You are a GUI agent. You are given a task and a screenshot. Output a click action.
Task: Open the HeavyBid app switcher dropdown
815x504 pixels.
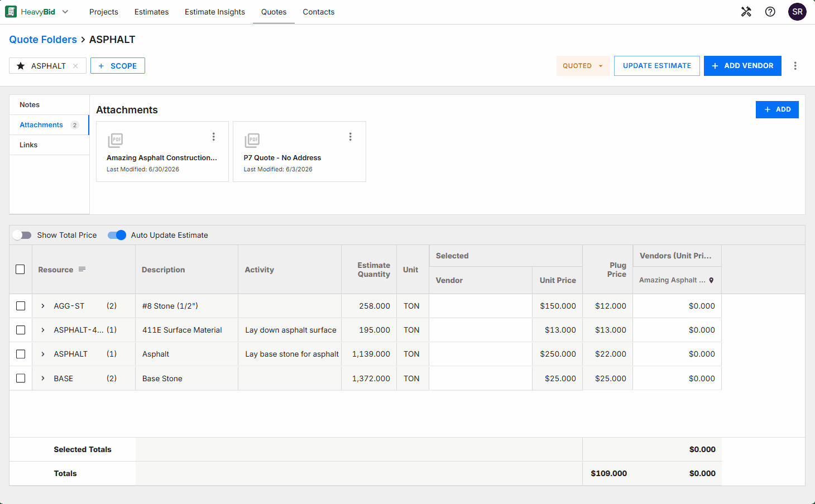[65, 12]
